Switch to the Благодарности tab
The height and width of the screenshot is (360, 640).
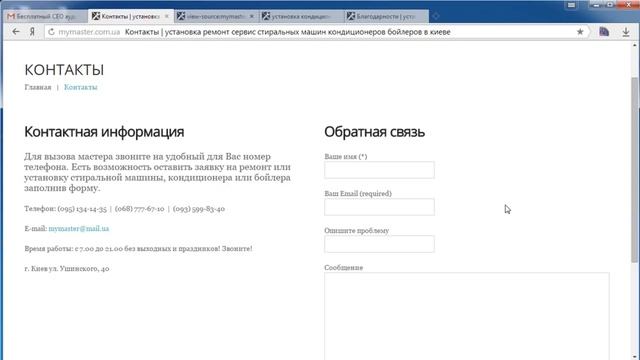click(x=386, y=16)
